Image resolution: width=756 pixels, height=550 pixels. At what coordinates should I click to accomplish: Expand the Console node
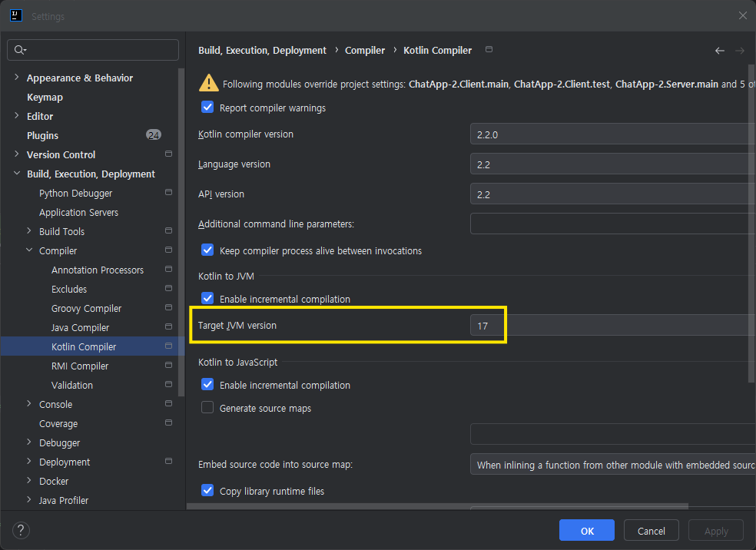[29, 404]
